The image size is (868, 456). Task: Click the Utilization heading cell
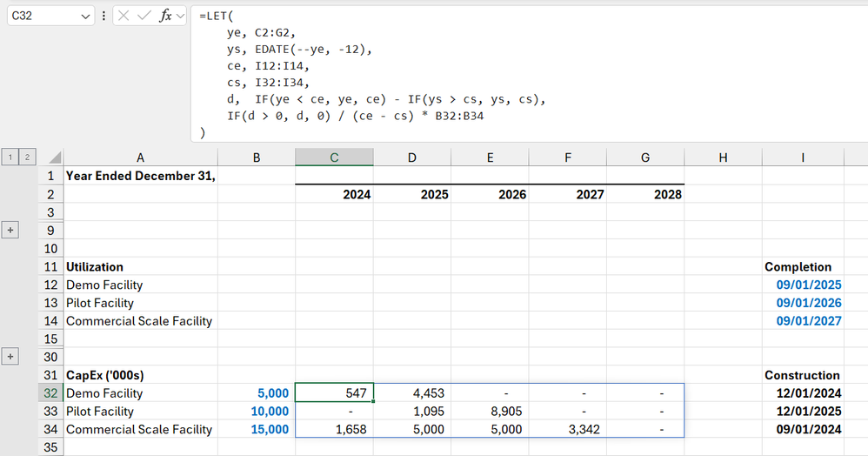coord(141,266)
